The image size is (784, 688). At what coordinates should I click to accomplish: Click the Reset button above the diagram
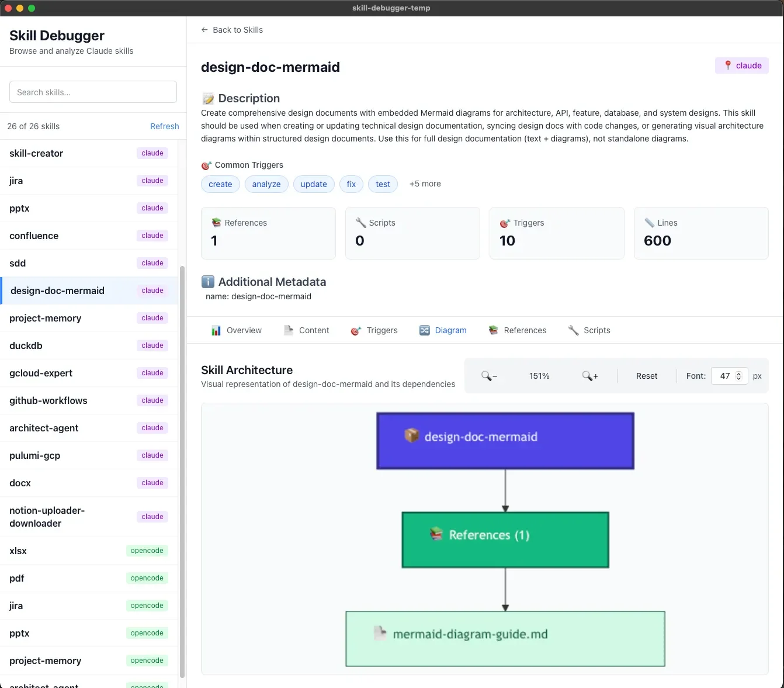tap(646, 376)
